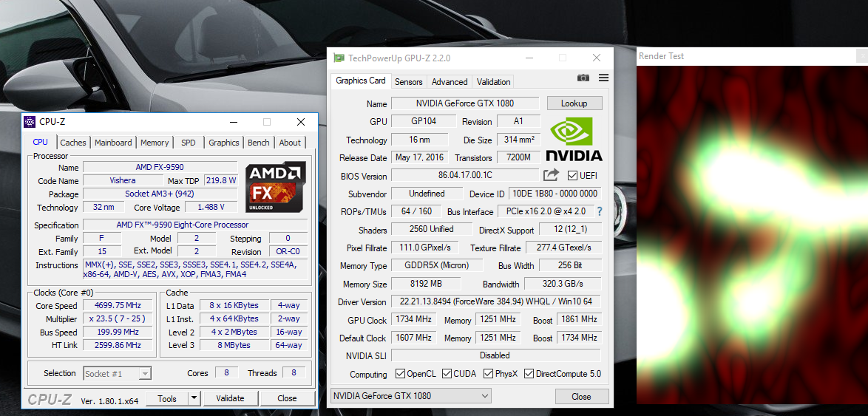Click the Close button in GPU-Z
The height and width of the screenshot is (416, 868).
(581, 397)
